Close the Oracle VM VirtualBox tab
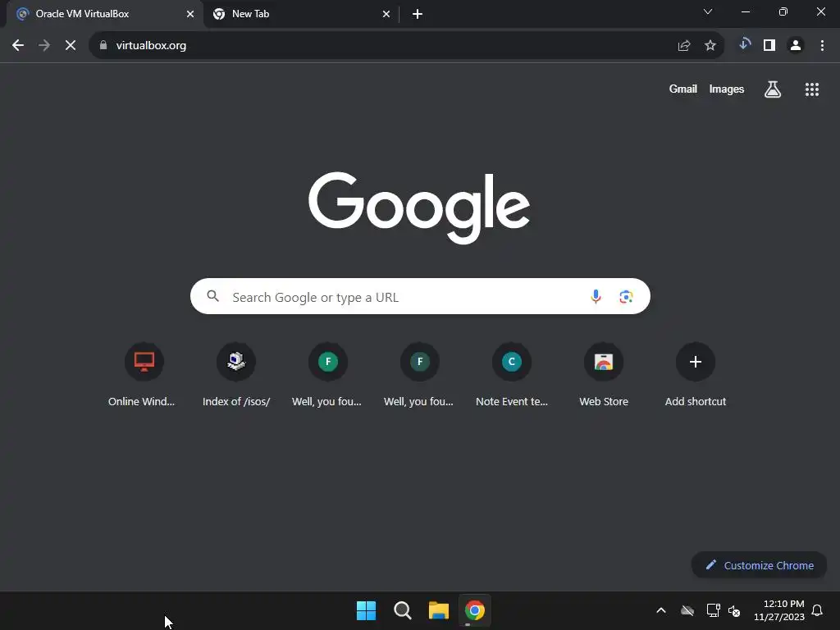 coord(189,14)
